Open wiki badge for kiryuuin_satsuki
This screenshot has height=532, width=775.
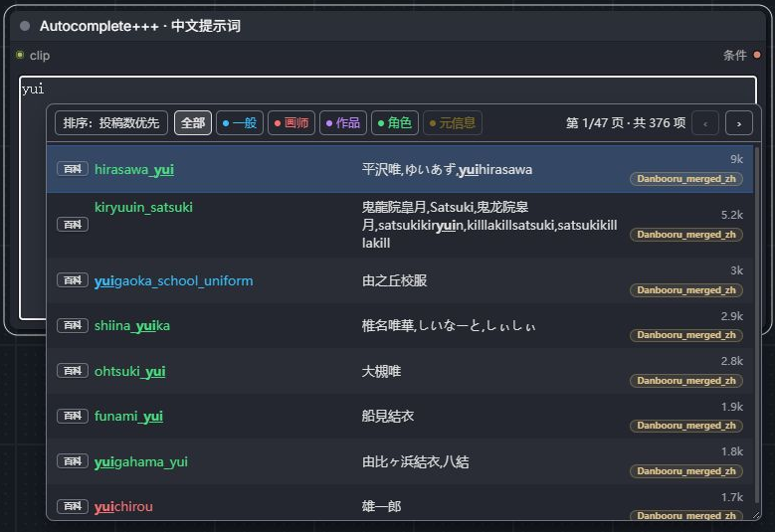coord(73,225)
